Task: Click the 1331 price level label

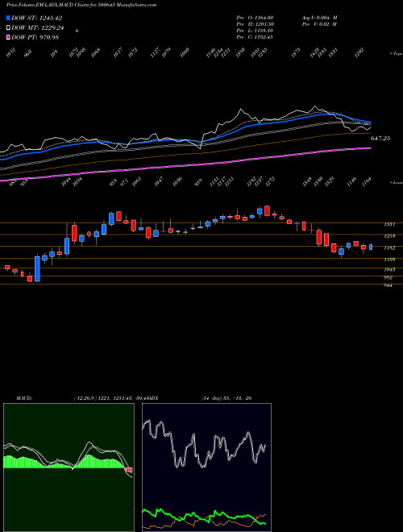Action: point(389,224)
